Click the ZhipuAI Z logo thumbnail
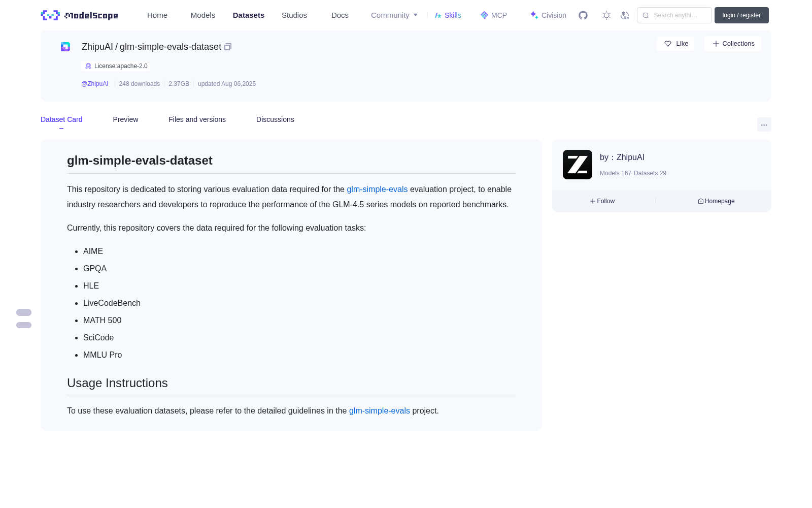 [578, 165]
